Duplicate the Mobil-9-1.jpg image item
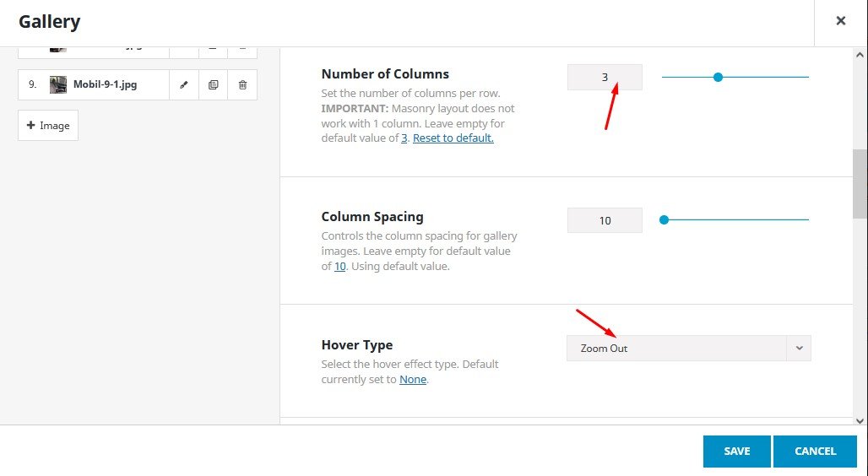The width and height of the screenshot is (868, 476). 213,85
